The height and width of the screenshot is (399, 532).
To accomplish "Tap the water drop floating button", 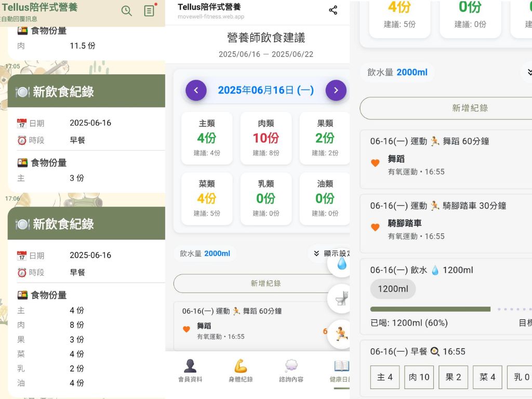I will click(x=339, y=264).
